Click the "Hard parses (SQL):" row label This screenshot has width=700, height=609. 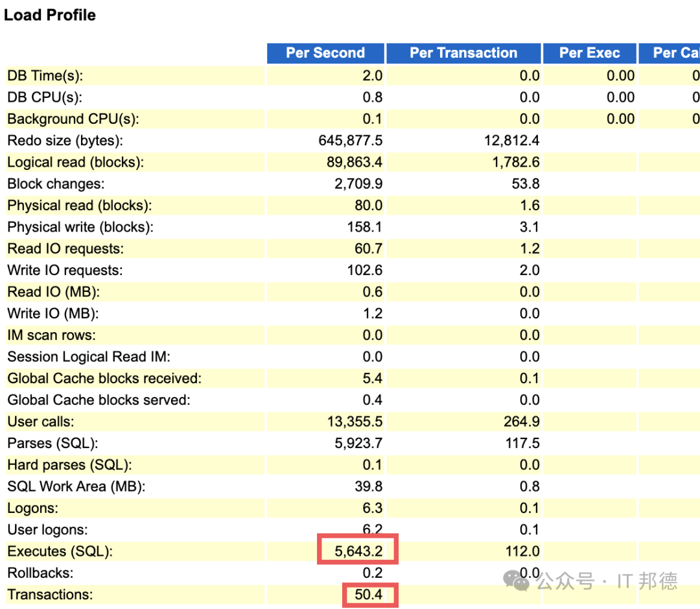pos(69,465)
